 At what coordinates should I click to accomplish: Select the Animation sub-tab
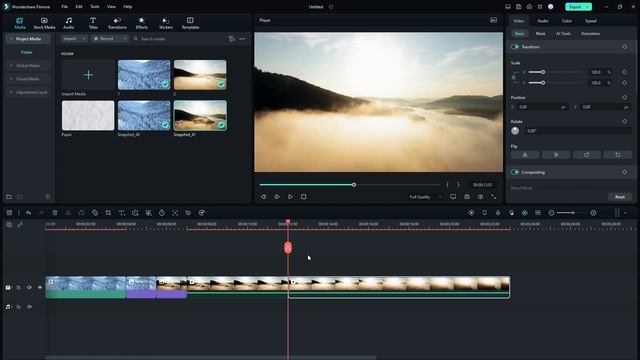coord(590,33)
